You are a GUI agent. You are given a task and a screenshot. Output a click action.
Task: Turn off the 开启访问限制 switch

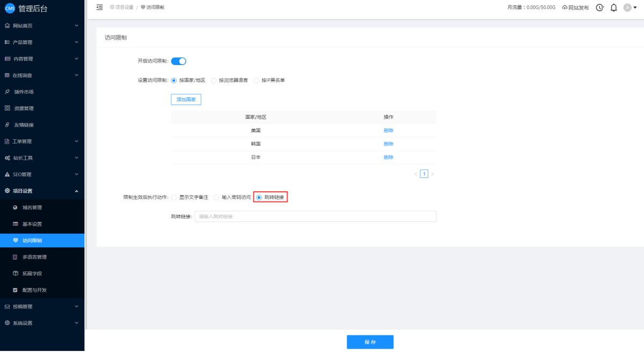pos(178,61)
